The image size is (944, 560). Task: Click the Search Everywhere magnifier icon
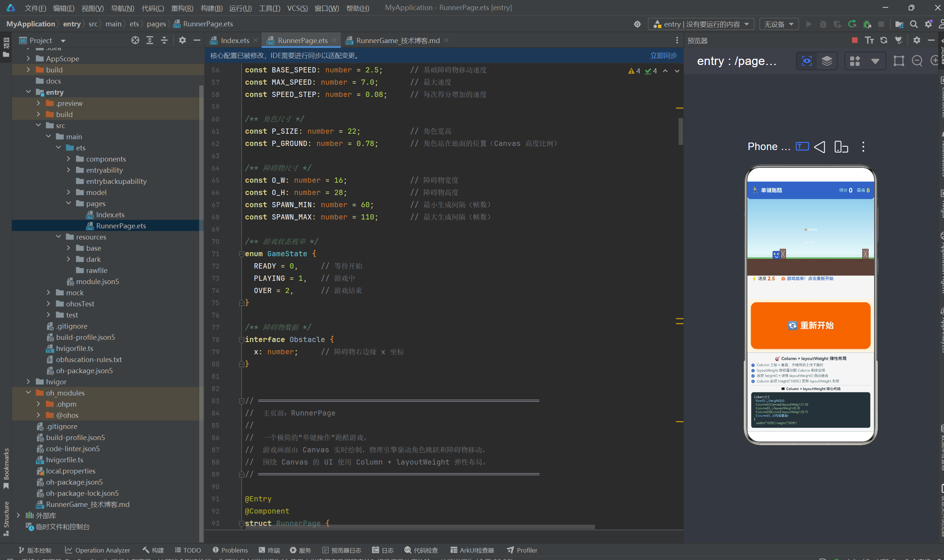pyautogui.click(x=914, y=24)
